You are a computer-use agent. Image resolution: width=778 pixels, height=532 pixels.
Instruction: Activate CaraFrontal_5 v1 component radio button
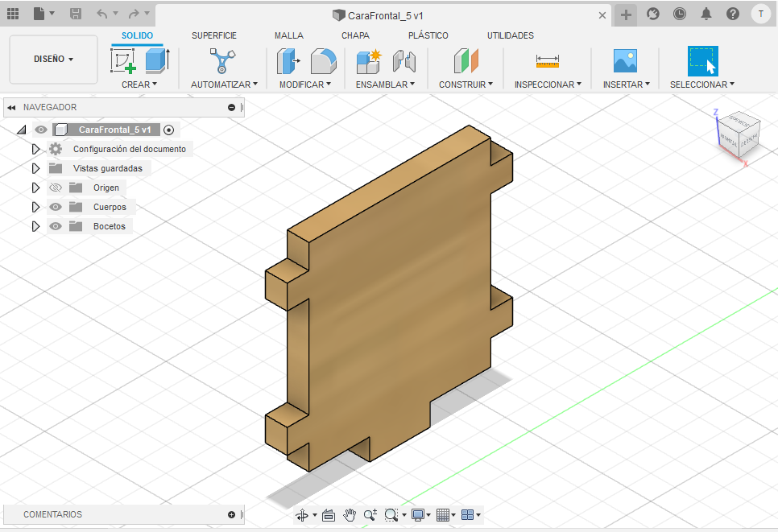168,130
